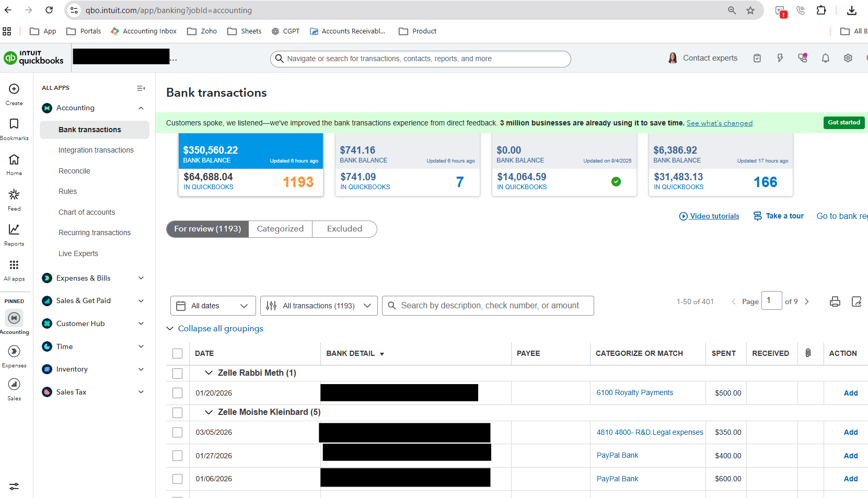Bookmark this page with the star icon
The width and height of the screenshot is (868, 498).
(750, 10)
